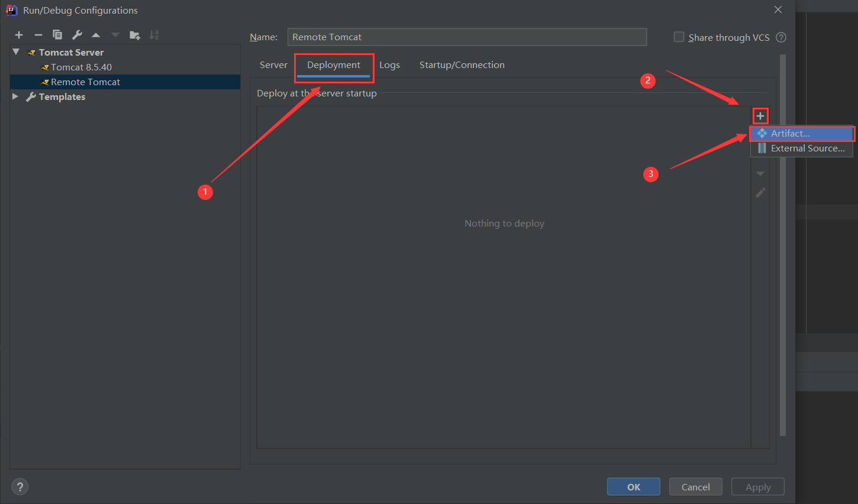This screenshot has width=858, height=504.
Task: Click the Cancel button
Action: (696, 487)
